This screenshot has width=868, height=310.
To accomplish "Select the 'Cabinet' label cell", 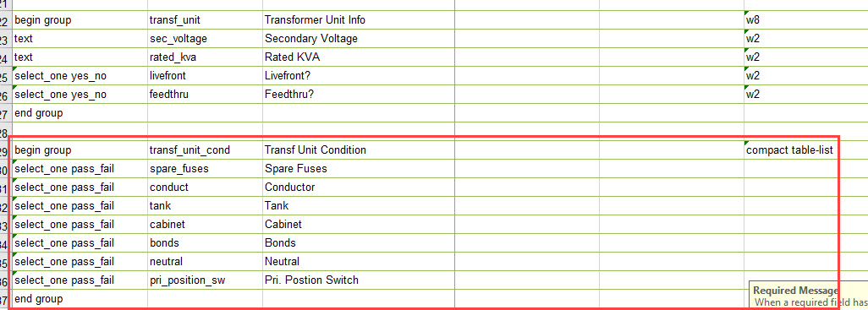I will [358, 225].
